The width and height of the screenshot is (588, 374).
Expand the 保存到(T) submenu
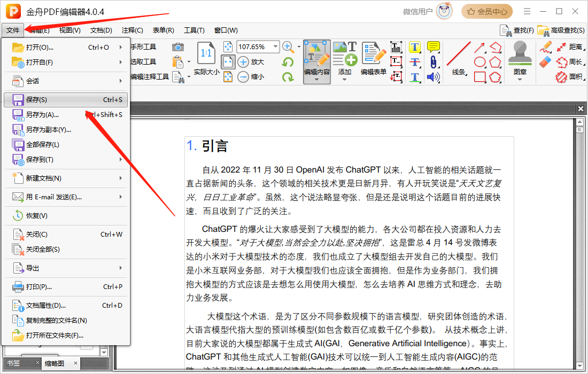pos(121,160)
